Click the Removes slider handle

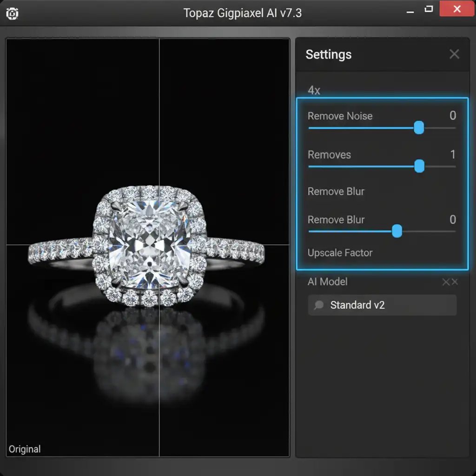pyautogui.click(x=419, y=166)
